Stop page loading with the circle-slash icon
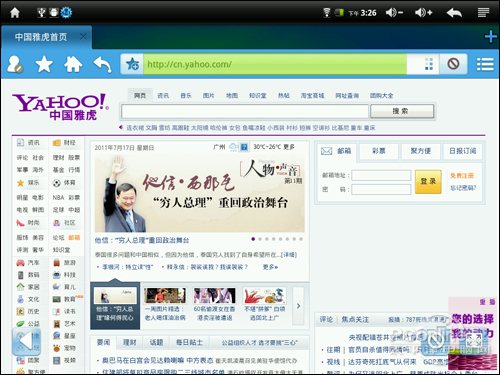 (453, 64)
